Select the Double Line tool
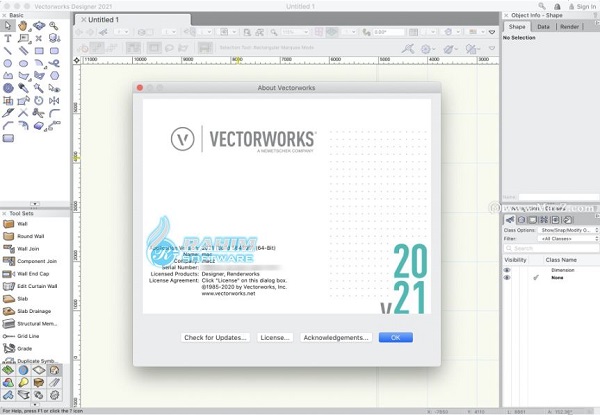 tap(23, 50)
